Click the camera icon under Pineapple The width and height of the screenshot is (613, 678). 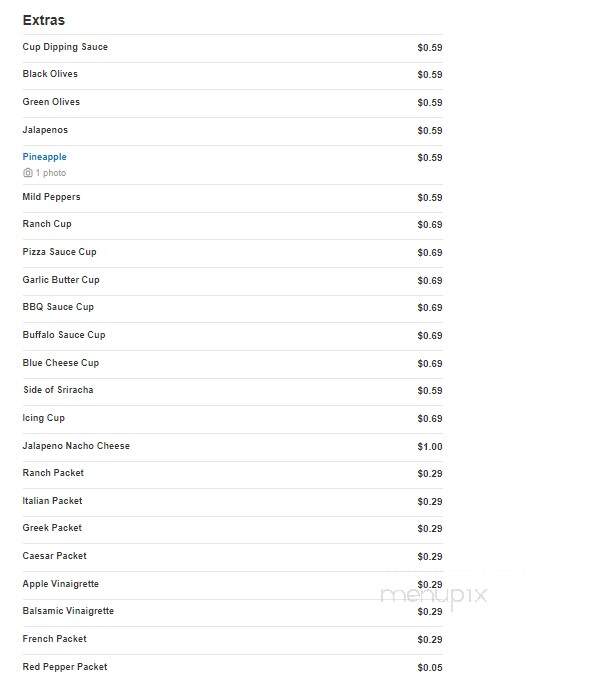pos(28,173)
